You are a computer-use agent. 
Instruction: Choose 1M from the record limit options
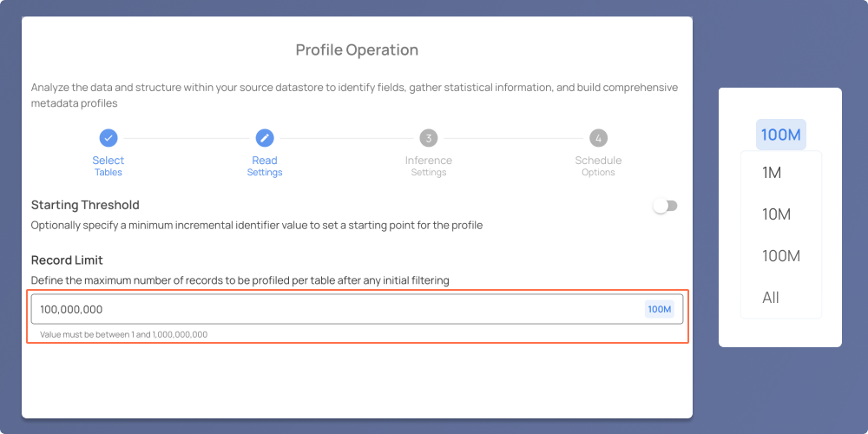click(772, 173)
